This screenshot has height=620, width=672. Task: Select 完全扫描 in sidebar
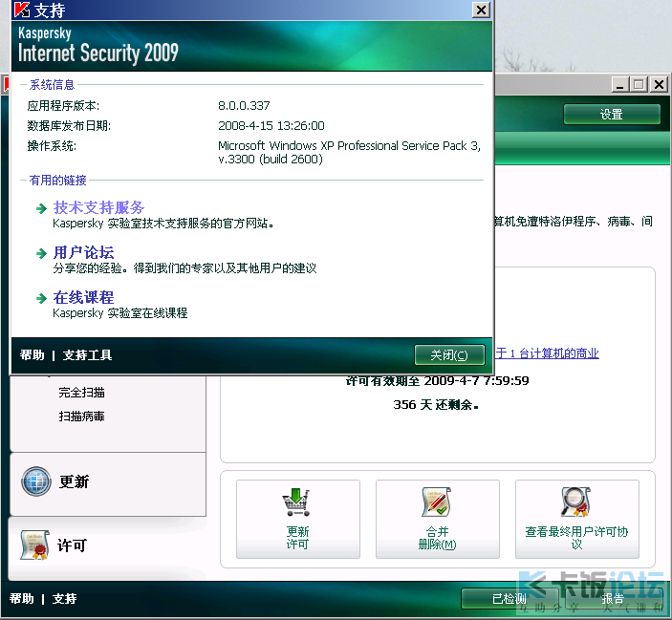81,393
